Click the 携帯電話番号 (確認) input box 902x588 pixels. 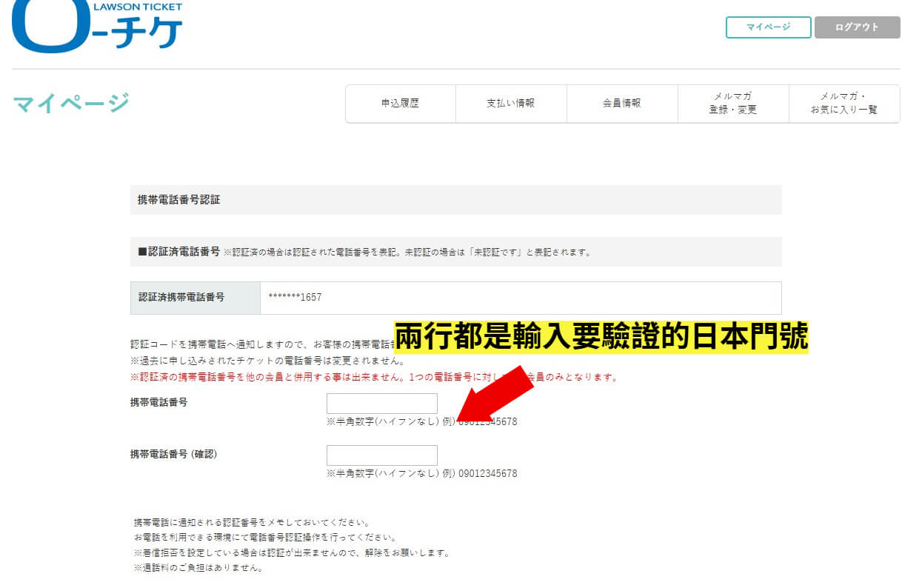[381, 455]
